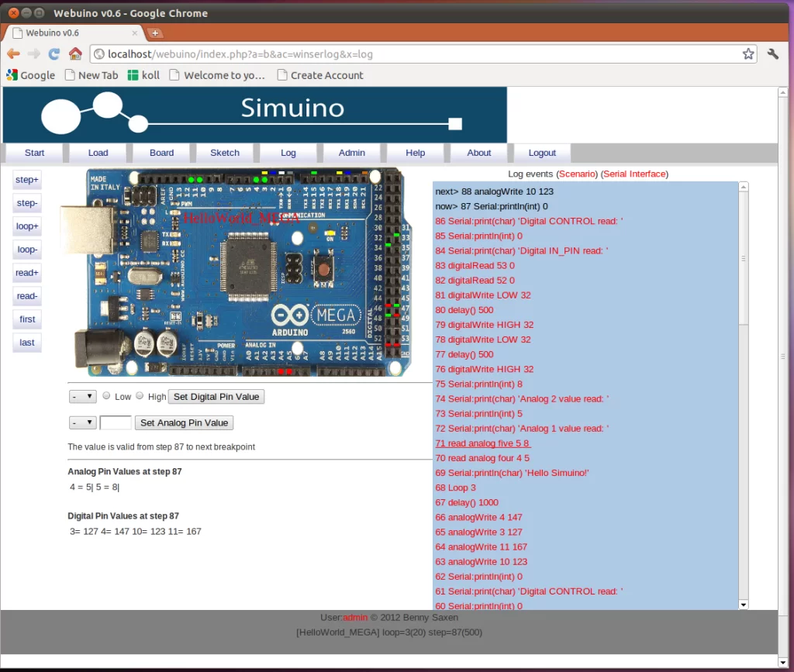Image resolution: width=794 pixels, height=672 pixels.
Task: Select the High radio button
Action: click(140, 396)
